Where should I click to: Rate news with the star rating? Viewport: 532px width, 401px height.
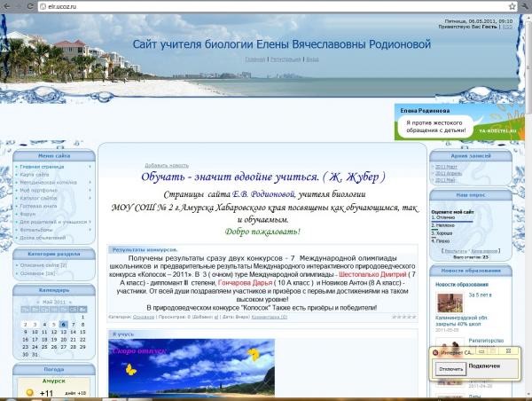404,317
